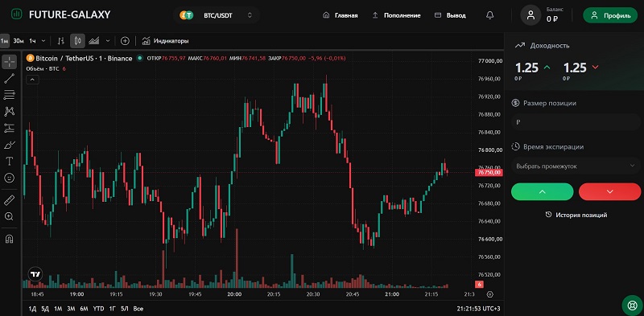Open the Пополнение page
644x316 pixels.
(396, 15)
